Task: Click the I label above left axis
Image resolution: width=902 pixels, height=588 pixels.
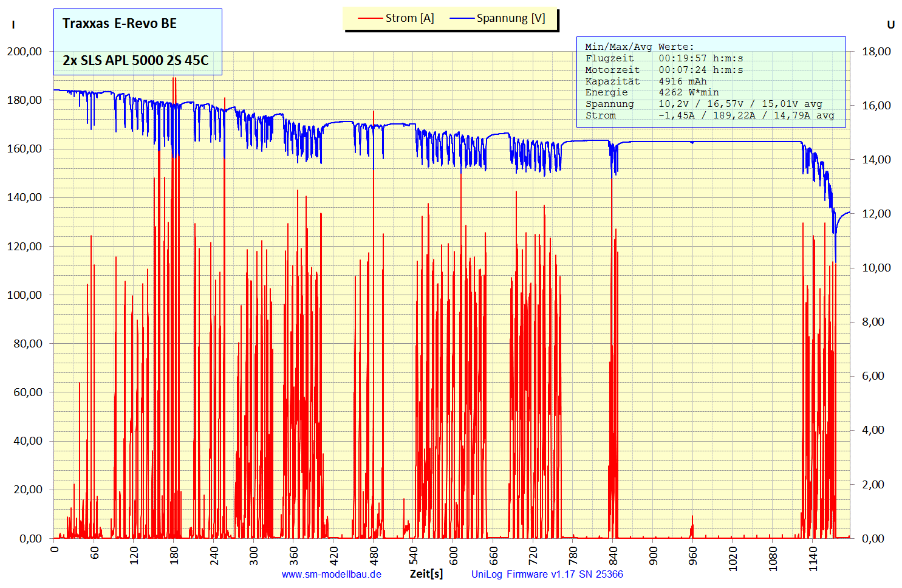Action: coord(13,25)
